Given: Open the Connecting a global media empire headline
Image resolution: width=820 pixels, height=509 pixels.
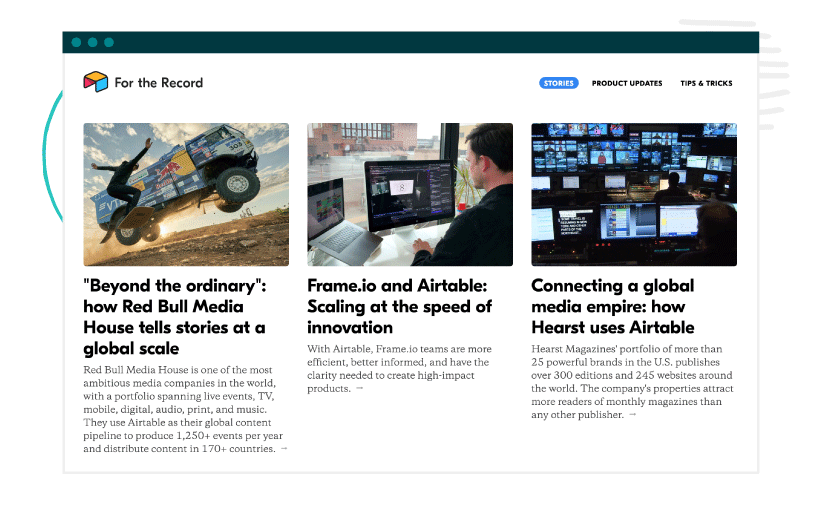Looking at the screenshot, I should coord(613,307).
